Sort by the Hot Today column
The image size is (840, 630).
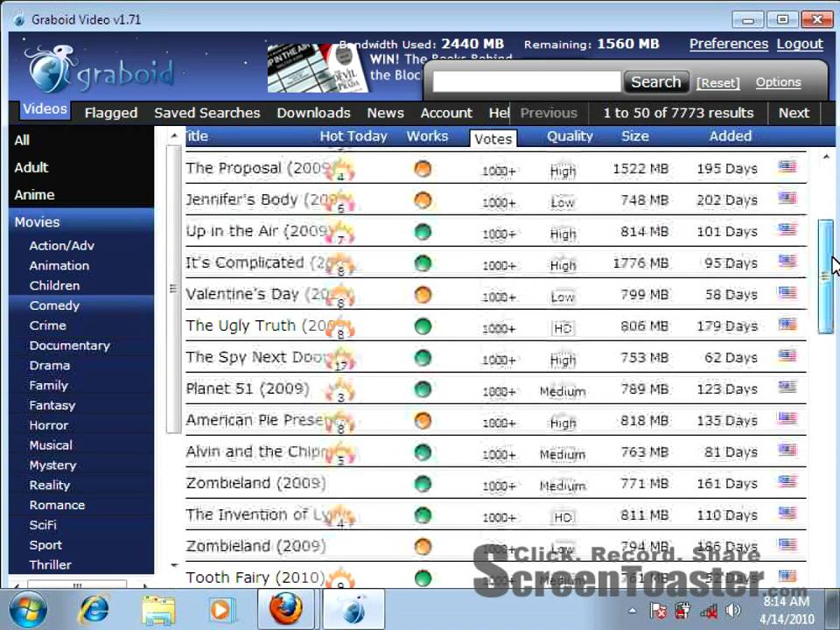353,136
